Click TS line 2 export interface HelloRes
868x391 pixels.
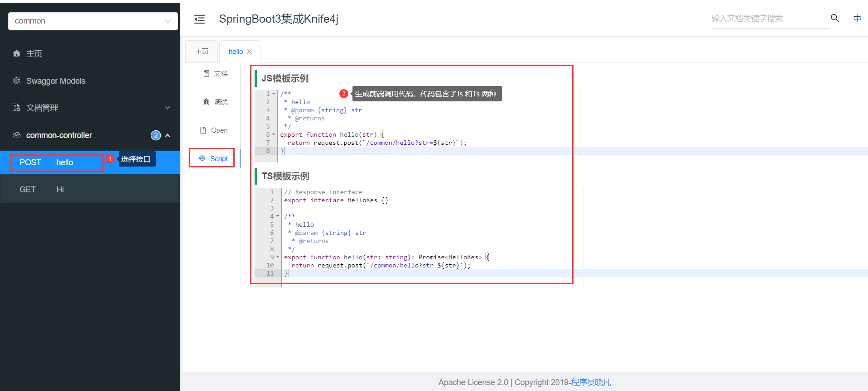[336, 200]
